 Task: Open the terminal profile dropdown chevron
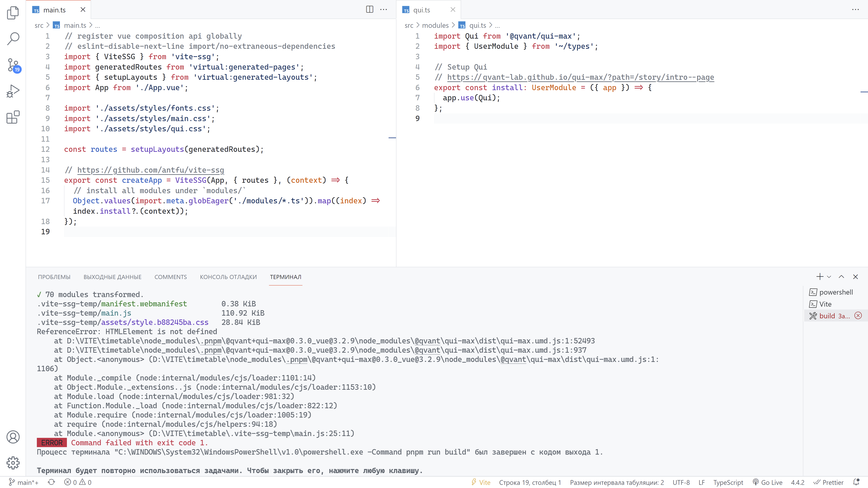[x=829, y=277]
